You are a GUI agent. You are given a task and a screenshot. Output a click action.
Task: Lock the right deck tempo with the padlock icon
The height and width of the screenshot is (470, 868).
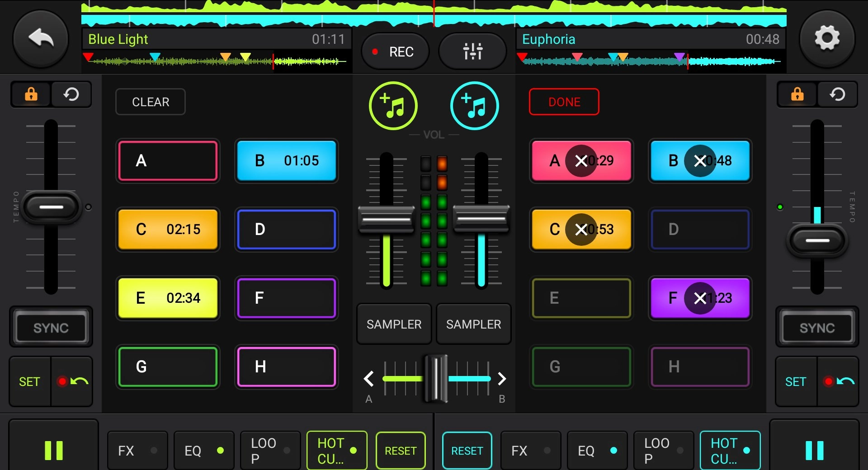tap(797, 94)
